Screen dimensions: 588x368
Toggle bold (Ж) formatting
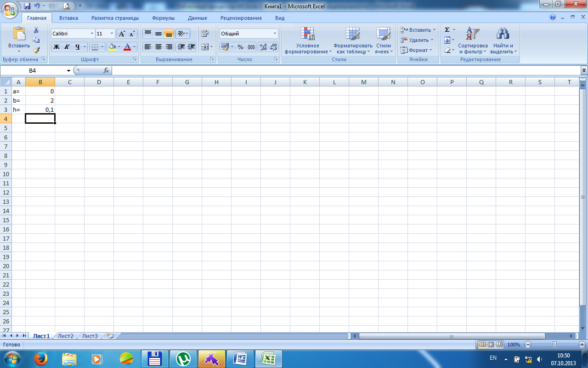(56, 47)
